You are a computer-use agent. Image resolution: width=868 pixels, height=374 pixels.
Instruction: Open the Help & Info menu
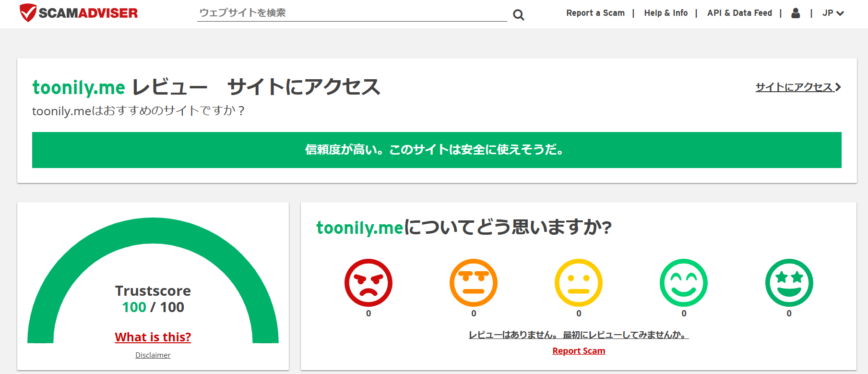tap(666, 13)
